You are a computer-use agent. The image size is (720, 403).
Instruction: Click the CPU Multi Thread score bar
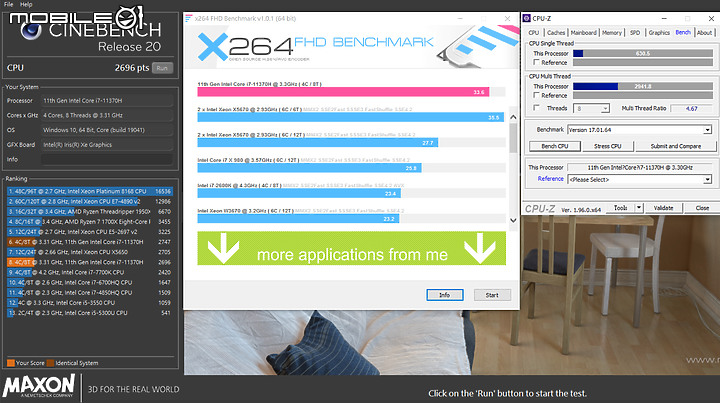pos(642,86)
